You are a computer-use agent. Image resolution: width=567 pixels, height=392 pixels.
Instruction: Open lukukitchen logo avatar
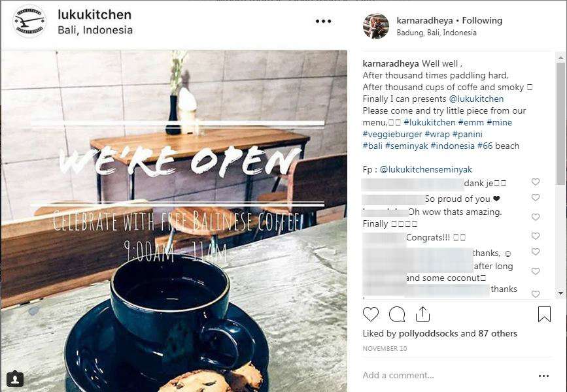(29, 22)
